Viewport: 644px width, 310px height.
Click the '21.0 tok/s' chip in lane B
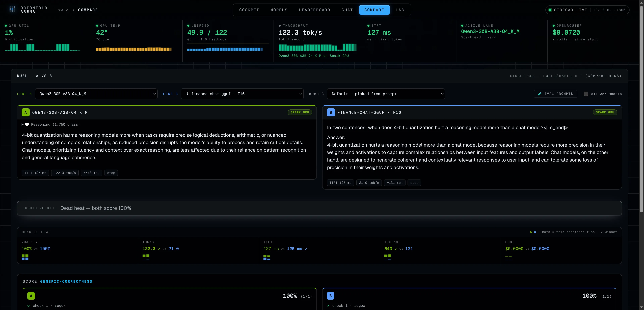(x=369, y=183)
